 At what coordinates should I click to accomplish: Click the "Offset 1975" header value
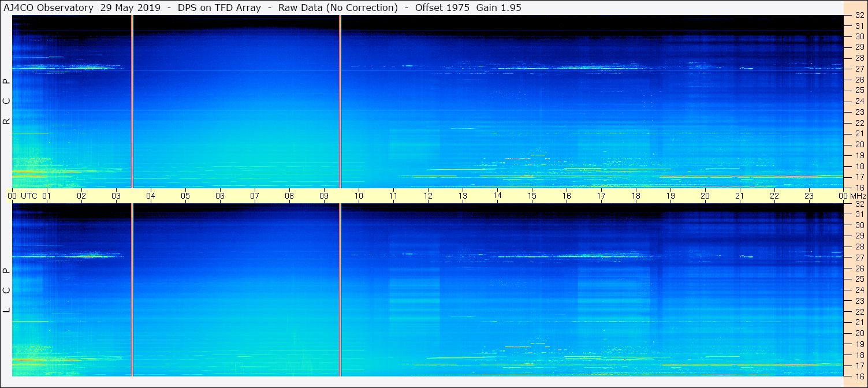[442, 8]
